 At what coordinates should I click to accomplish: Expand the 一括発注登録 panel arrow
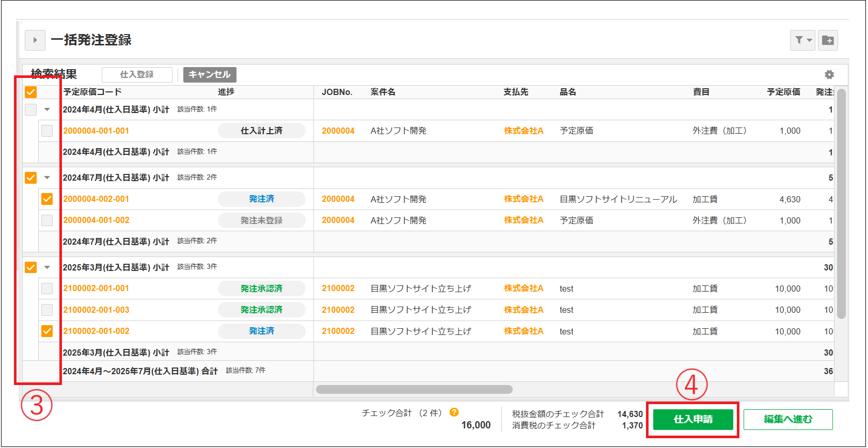click(35, 40)
